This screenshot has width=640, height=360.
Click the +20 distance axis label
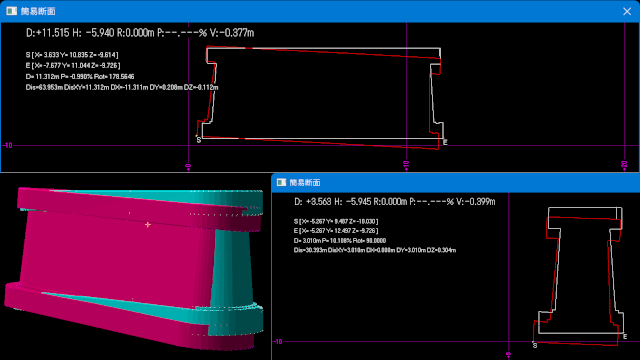[x=624, y=165]
